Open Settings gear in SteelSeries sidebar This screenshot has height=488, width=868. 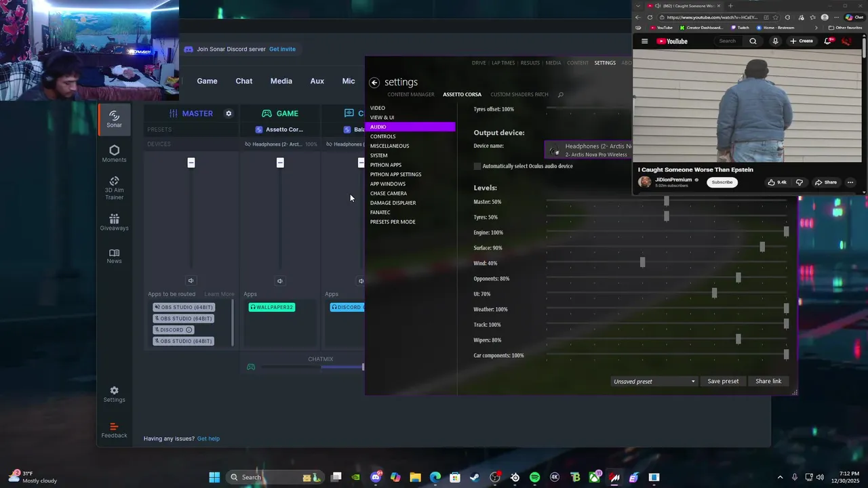click(x=114, y=394)
